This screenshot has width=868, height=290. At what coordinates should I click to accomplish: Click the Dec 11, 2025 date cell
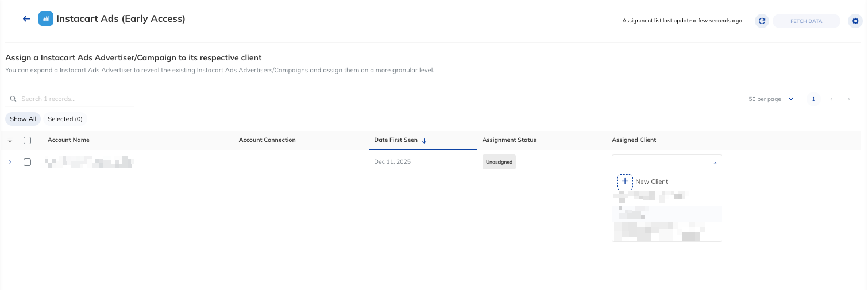coord(392,162)
